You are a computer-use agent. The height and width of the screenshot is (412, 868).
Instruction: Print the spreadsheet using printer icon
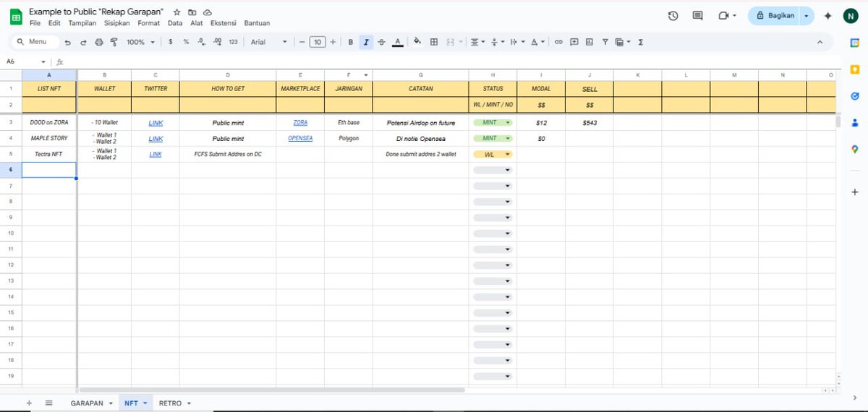(98, 43)
